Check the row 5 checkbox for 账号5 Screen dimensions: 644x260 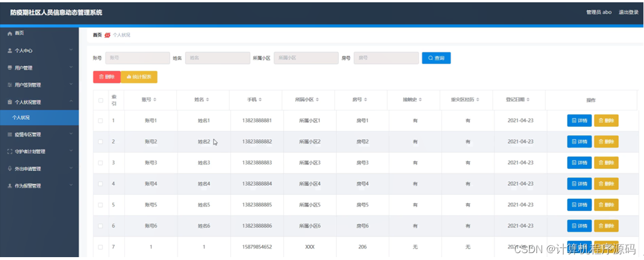[x=101, y=205]
